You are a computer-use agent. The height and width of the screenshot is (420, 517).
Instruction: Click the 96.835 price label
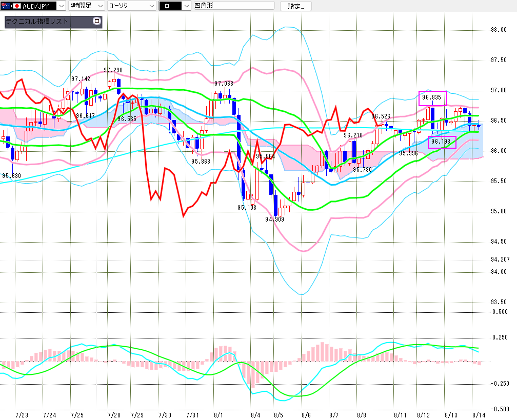coord(431,97)
